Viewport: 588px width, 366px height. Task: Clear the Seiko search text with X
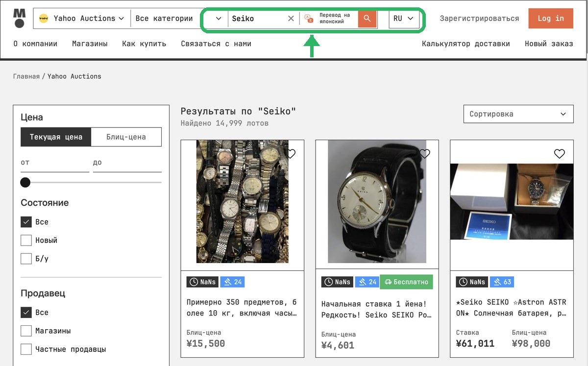tap(291, 19)
